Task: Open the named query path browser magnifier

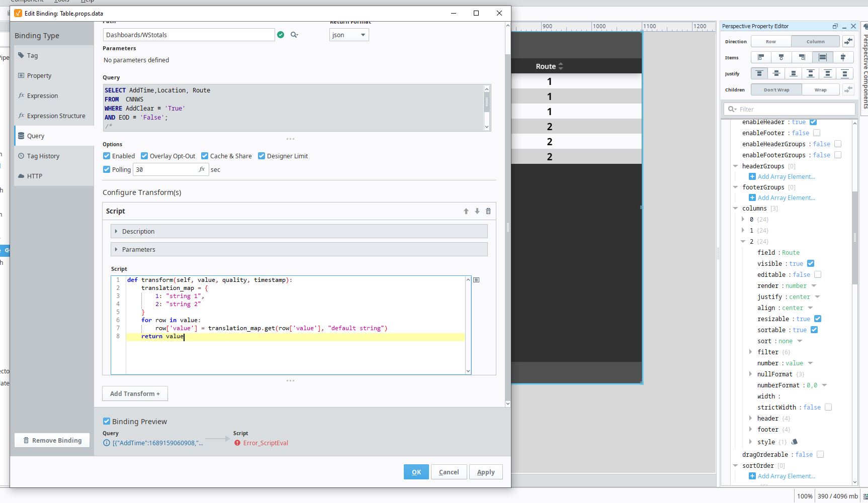Action: coord(294,35)
